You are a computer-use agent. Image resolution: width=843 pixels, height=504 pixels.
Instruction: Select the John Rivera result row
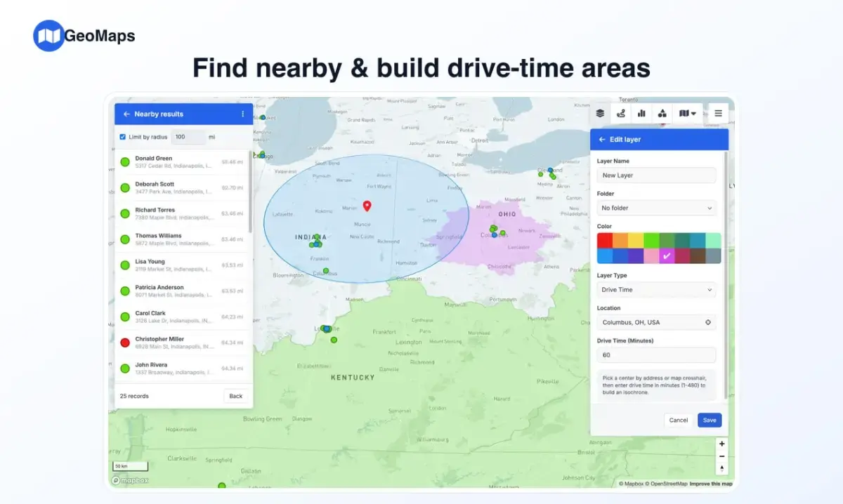click(x=182, y=368)
